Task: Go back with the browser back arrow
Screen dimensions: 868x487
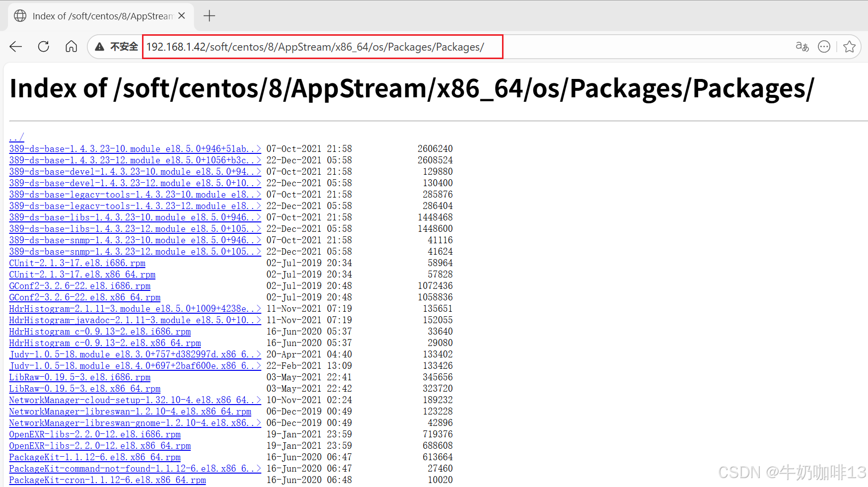Action: coord(16,47)
